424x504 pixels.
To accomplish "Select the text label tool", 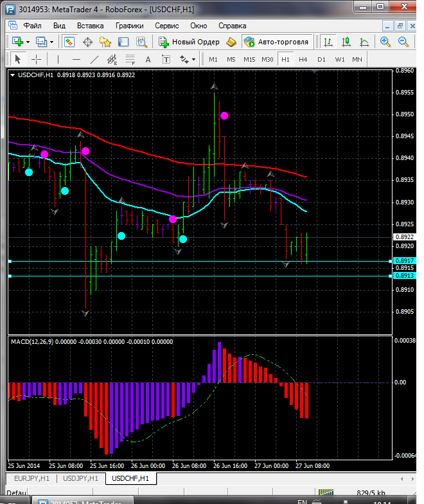I will [166, 59].
